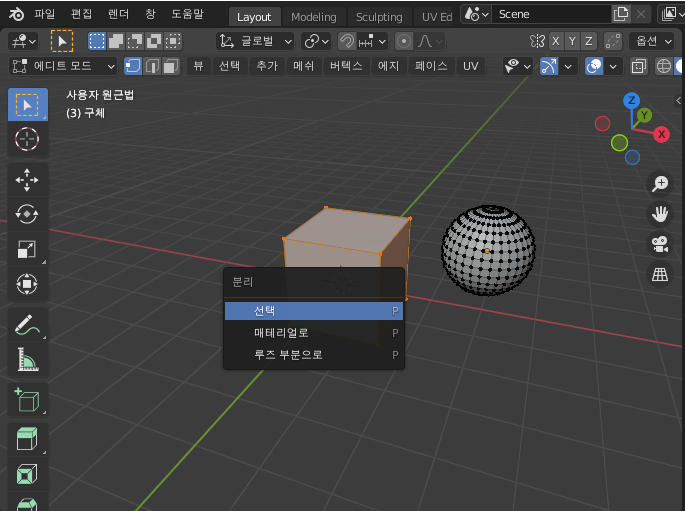The image size is (685, 511).
Task: Switch perspective/orthographic grid icon
Action: (x=660, y=274)
